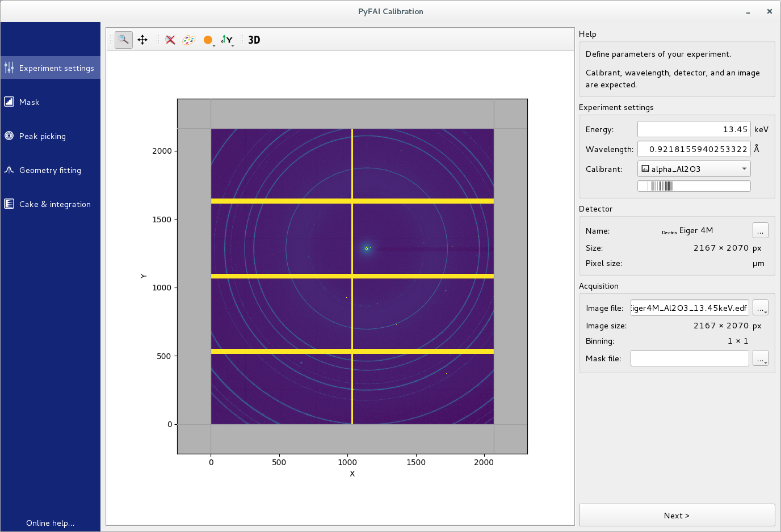The image size is (781, 532).
Task: Select the zoom magnifier tool
Action: 123,40
